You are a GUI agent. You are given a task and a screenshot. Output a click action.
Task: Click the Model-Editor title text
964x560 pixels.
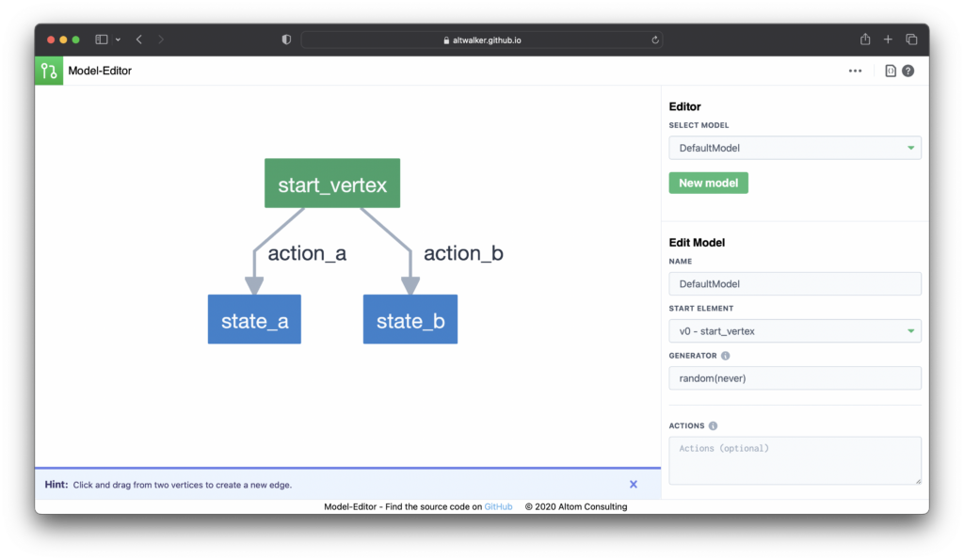[x=100, y=71]
